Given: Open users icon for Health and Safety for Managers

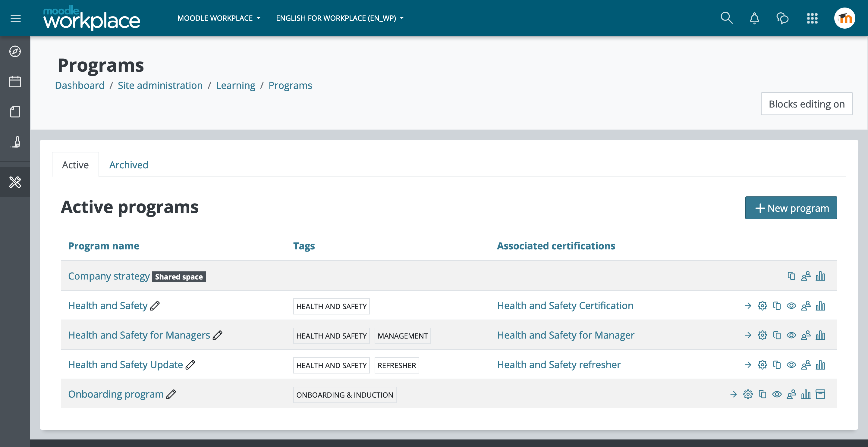Looking at the screenshot, I should 806,335.
